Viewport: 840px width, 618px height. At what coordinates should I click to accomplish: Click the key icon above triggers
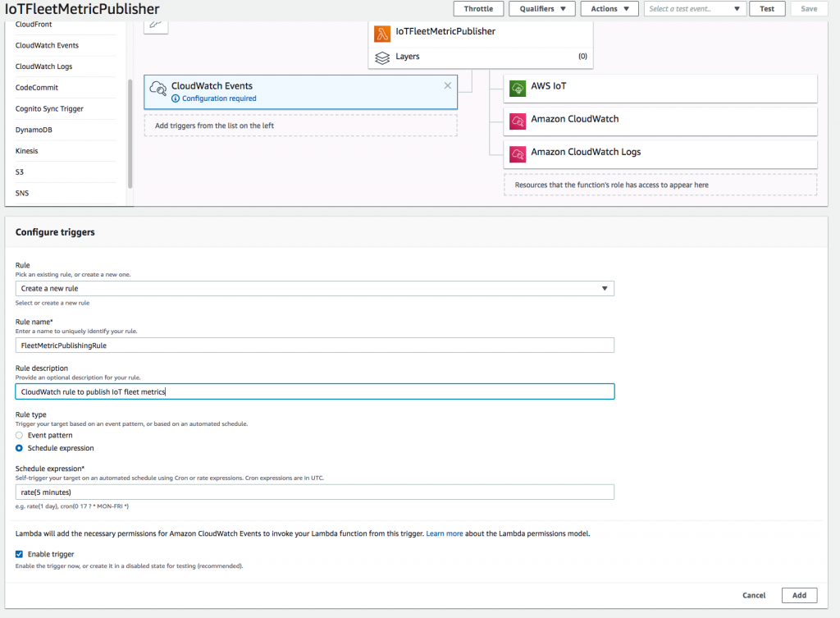pos(156,25)
